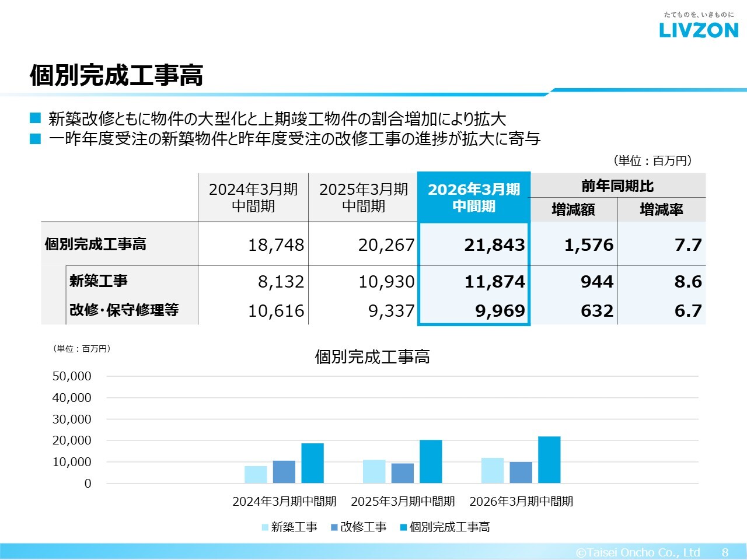
Task: Click the 新築工事 legend color swatch
Action: 265,527
